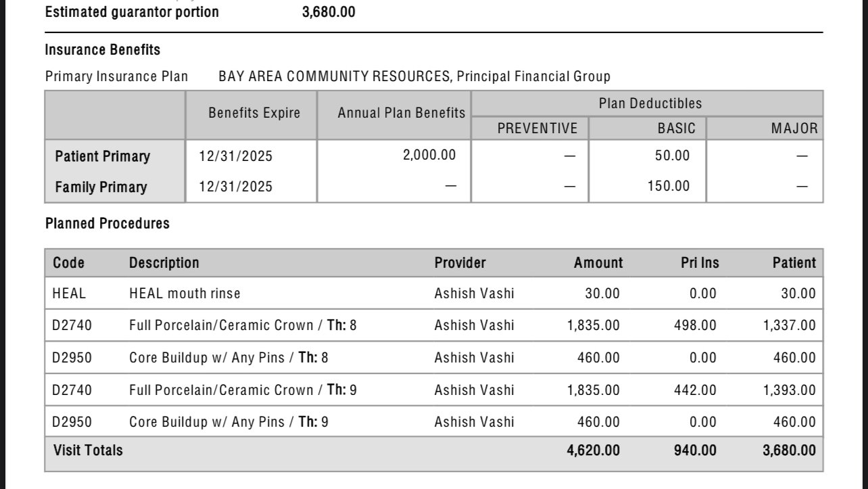Select the Core Buildup w/ Any Pins Th: 9 row

click(x=434, y=422)
